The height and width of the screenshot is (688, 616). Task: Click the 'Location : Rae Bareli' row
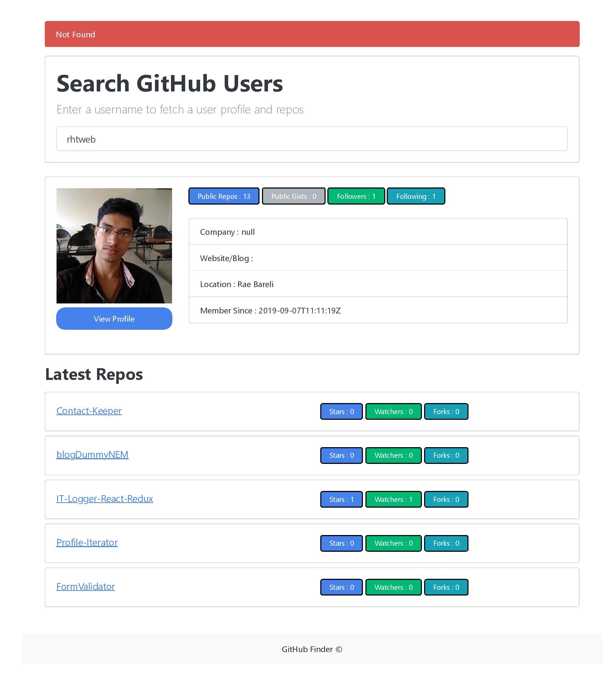point(378,284)
